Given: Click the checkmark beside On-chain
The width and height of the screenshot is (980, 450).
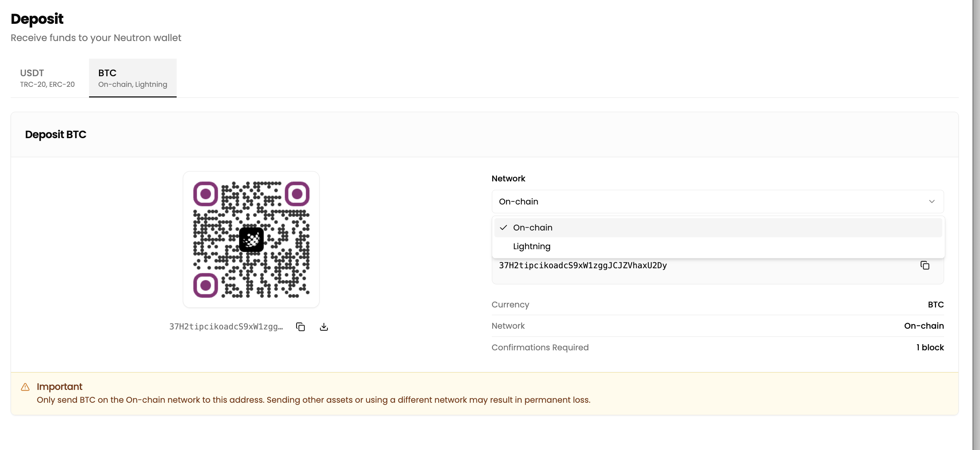Looking at the screenshot, I should [x=503, y=228].
